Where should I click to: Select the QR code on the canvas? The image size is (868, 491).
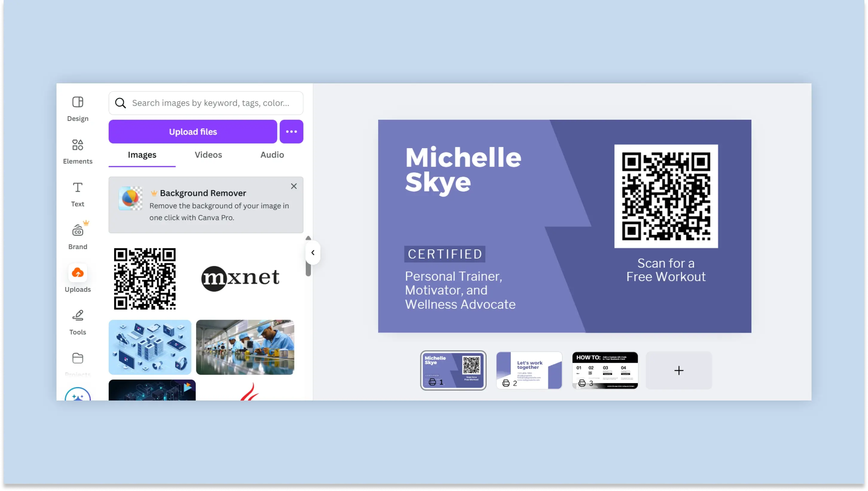pos(666,196)
